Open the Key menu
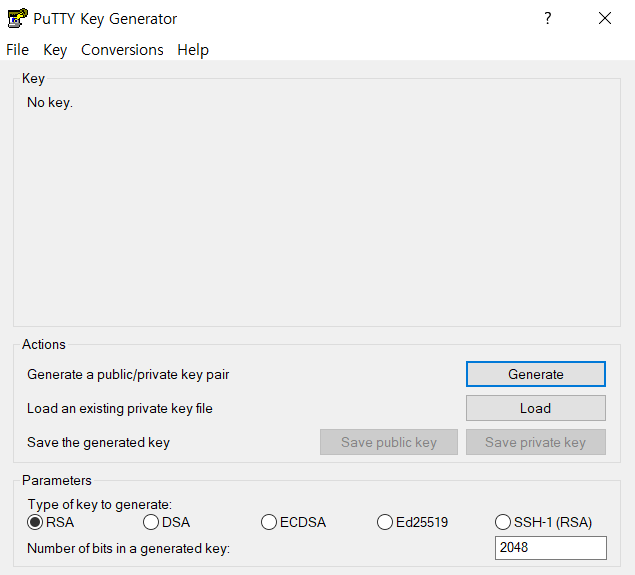The image size is (635, 575). tap(55, 50)
